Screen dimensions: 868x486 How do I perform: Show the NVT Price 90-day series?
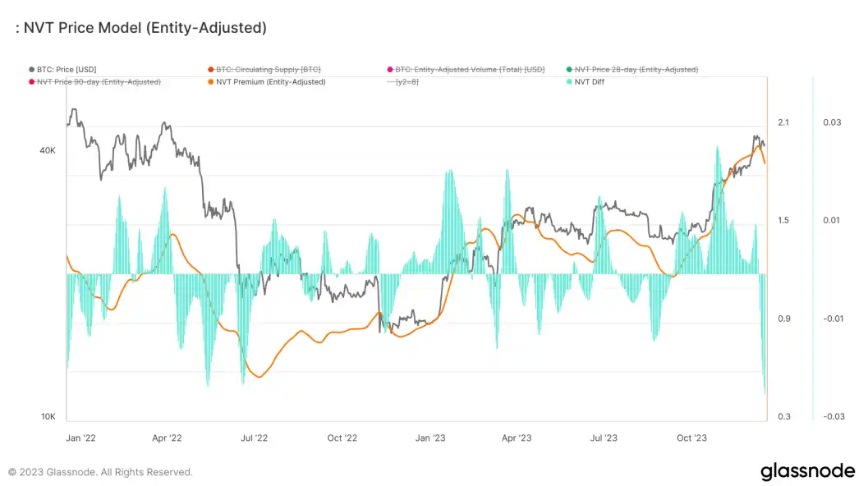point(99,82)
